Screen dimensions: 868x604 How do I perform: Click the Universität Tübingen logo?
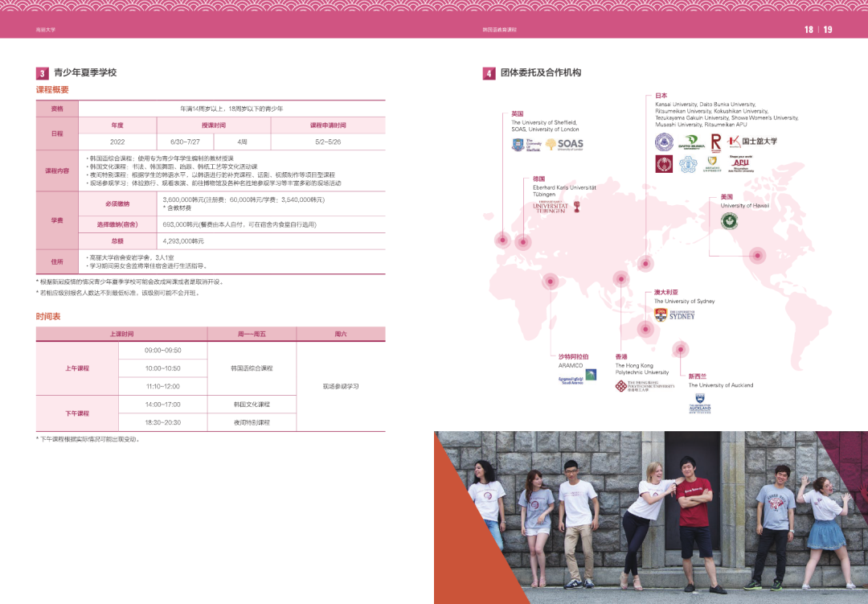(556, 207)
